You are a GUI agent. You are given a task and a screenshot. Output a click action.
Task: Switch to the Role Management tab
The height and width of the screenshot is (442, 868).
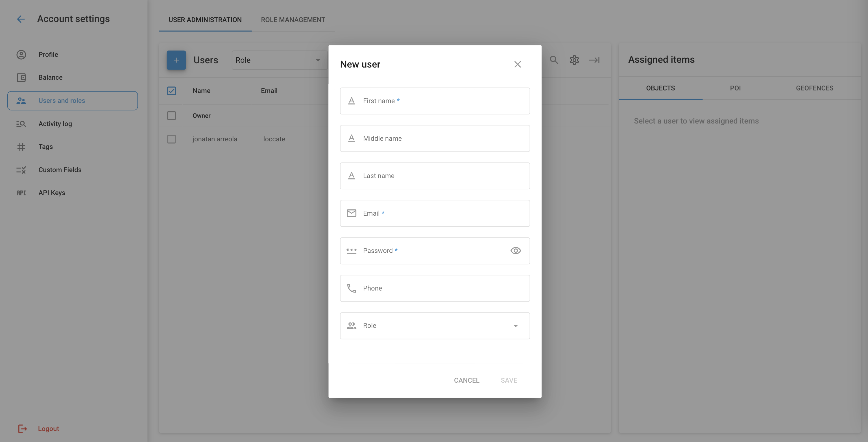point(293,20)
